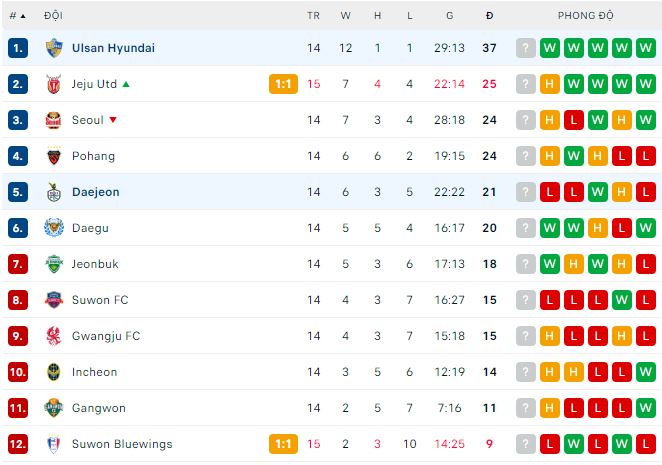Click the Pohang team badge

(54, 156)
